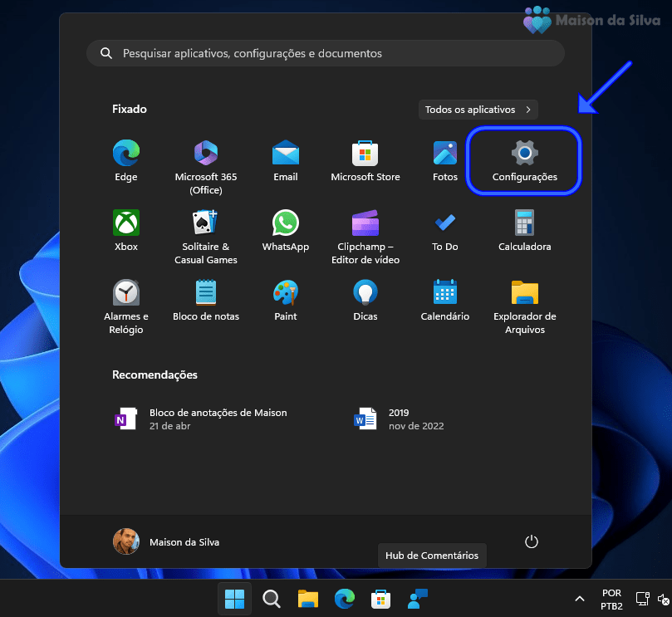Image resolution: width=672 pixels, height=617 pixels.
Task: Launch the Xbox app
Action: click(126, 231)
